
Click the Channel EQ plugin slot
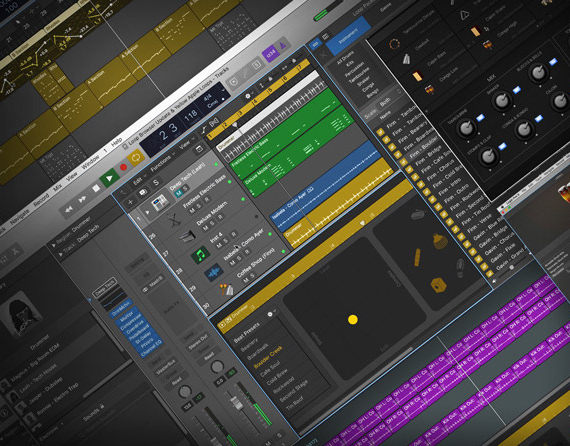click(x=151, y=350)
